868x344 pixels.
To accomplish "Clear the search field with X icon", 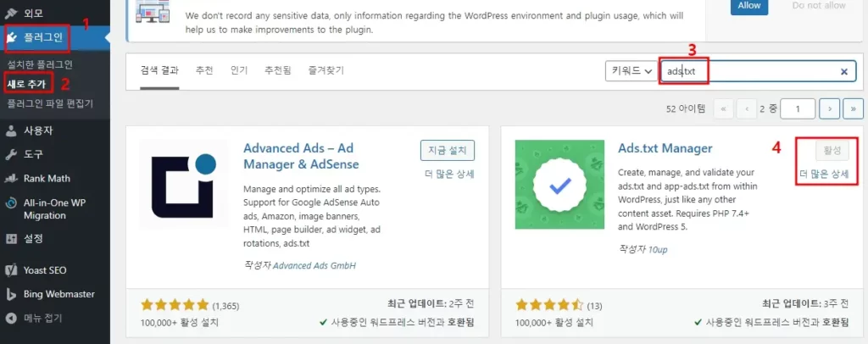I will click(x=844, y=71).
